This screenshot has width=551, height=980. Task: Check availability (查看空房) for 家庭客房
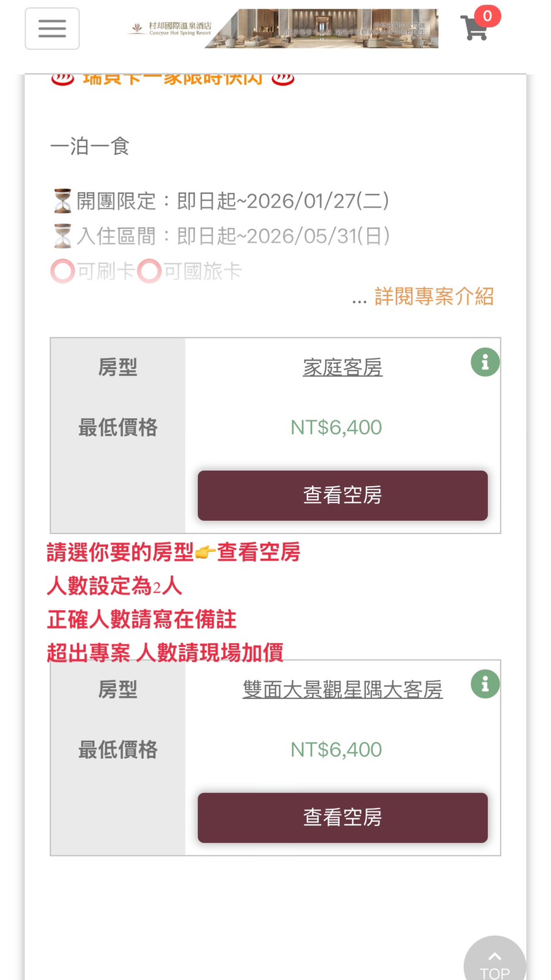click(342, 495)
